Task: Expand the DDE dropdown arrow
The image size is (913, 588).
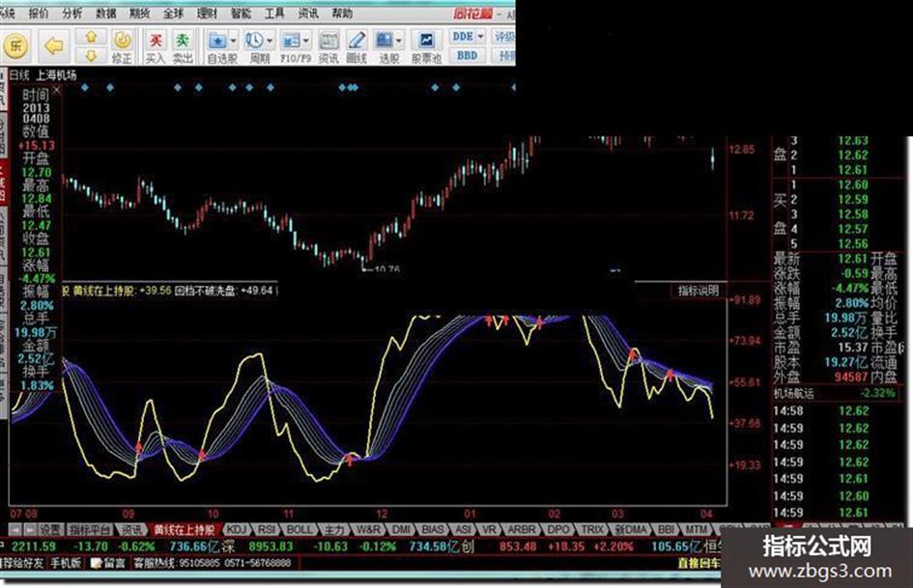Action: click(x=481, y=36)
